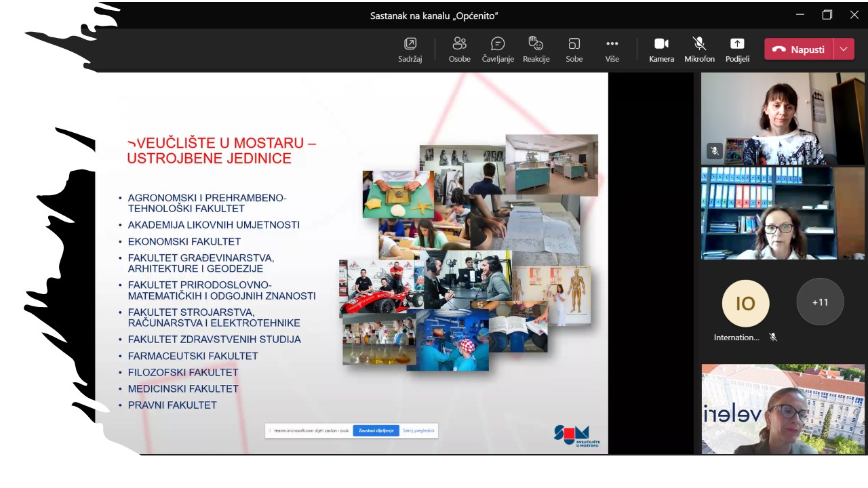868x488 pixels.
Task: Select the bottom participant video with veleri background
Action: 783,409
